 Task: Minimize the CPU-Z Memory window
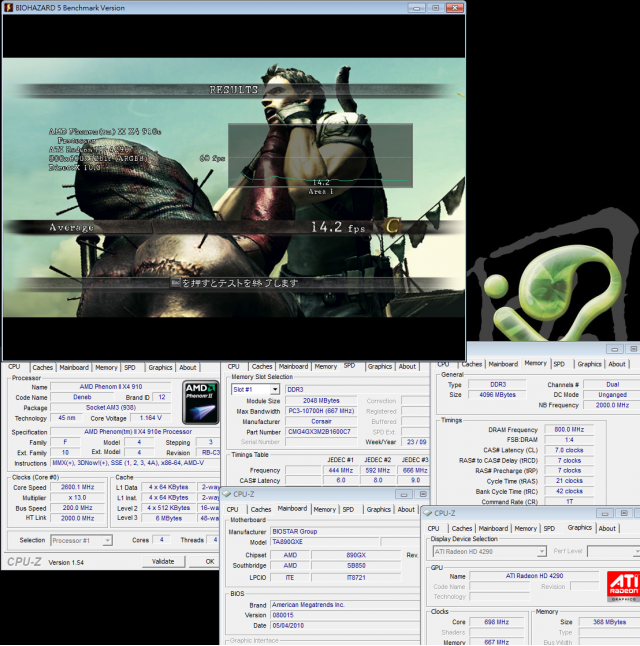coord(614,349)
